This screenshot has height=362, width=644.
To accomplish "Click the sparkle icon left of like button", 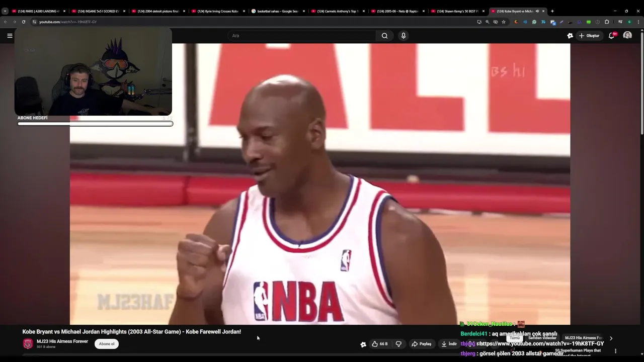I will tap(363, 344).
